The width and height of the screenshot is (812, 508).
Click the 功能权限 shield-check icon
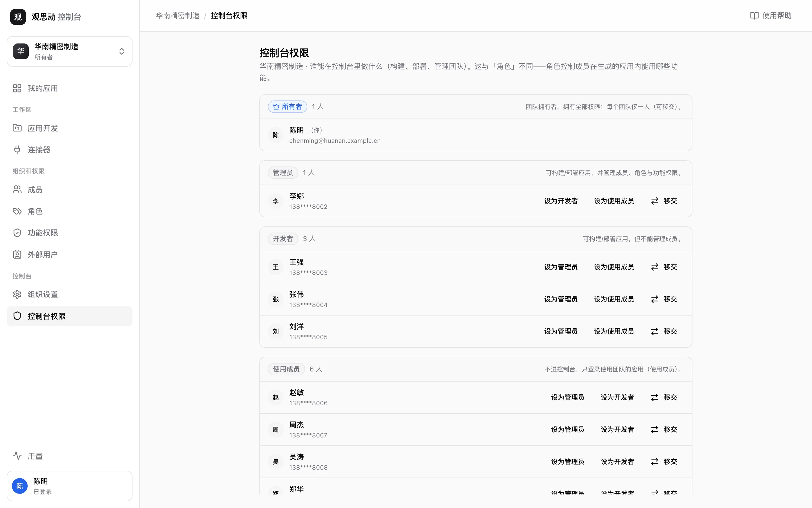pos(17,233)
